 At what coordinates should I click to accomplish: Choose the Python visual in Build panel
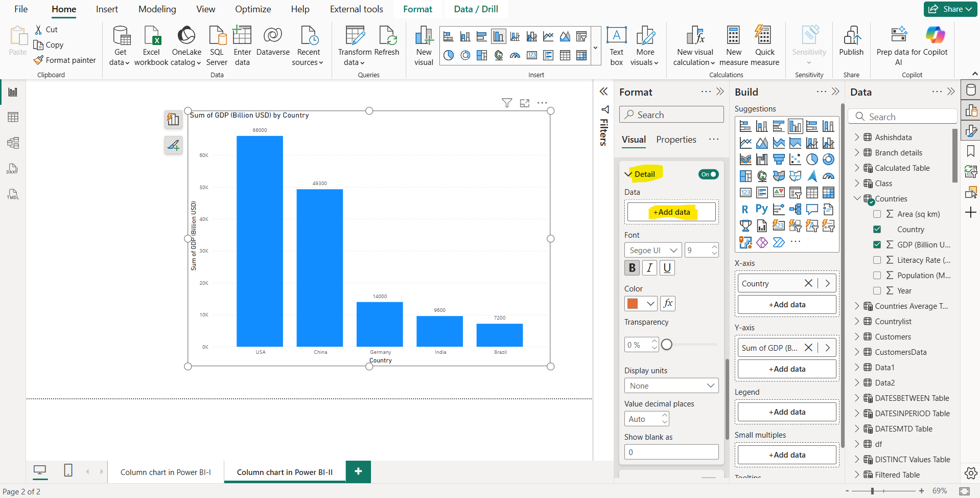(761, 209)
